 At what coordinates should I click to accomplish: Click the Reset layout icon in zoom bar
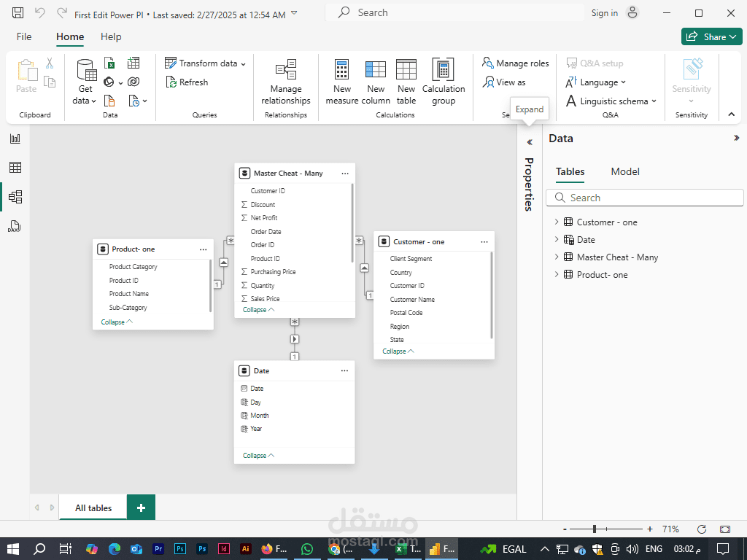click(701, 529)
